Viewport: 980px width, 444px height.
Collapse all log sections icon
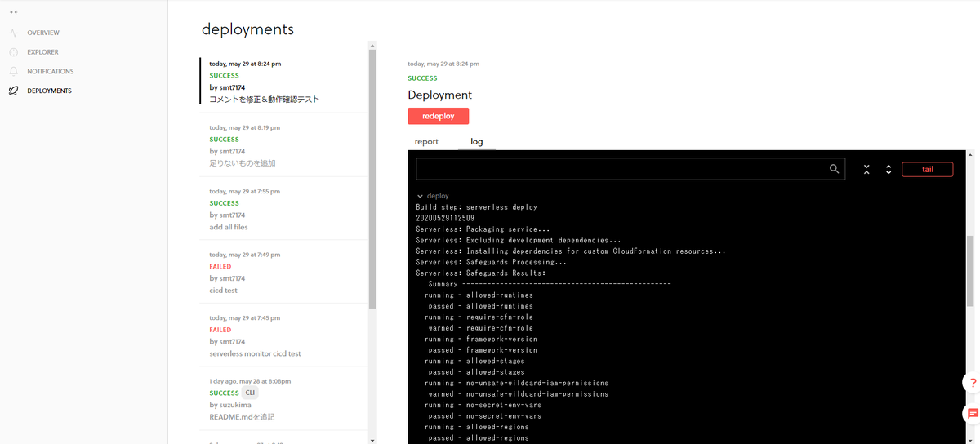[866, 170]
